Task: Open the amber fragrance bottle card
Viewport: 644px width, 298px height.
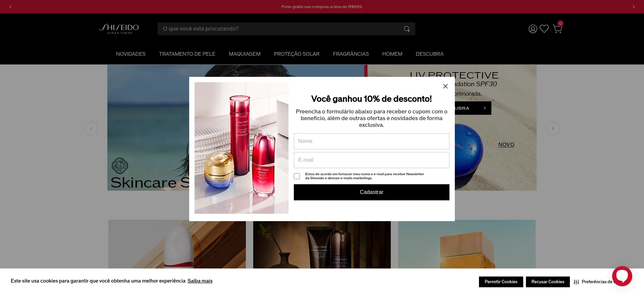Action: click(x=467, y=244)
